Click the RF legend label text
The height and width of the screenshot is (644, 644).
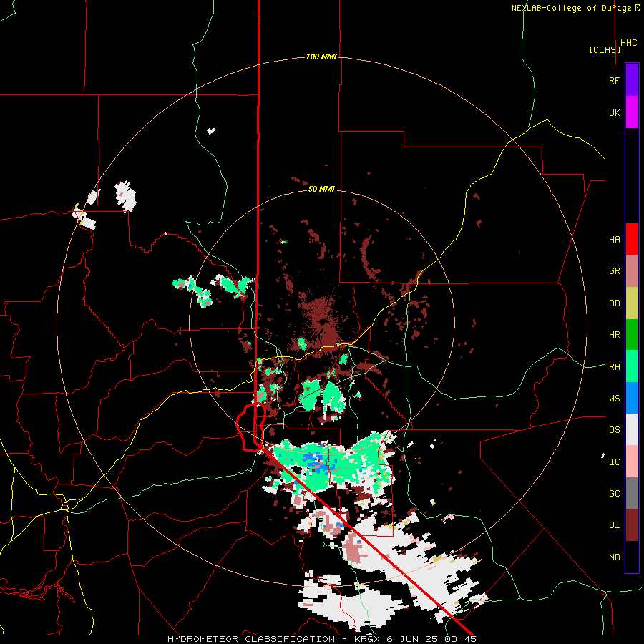tap(614, 80)
